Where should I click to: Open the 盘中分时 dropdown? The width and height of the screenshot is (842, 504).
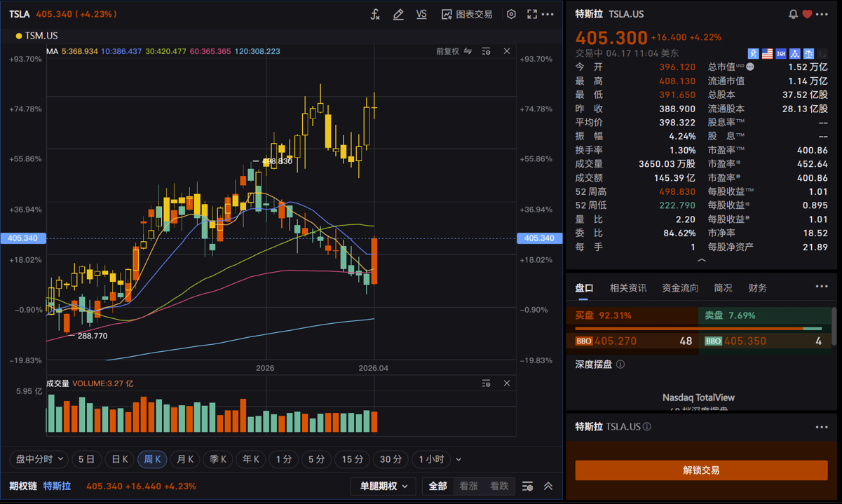[x=39, y=459]
